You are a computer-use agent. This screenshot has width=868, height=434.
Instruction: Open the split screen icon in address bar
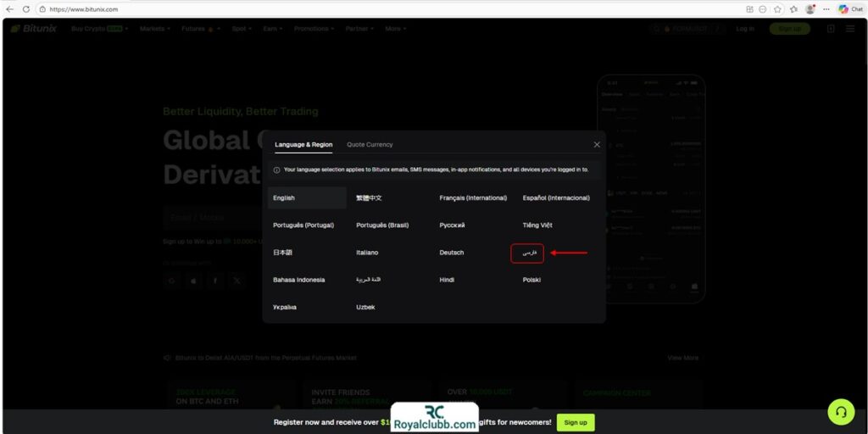click(749, 8)
